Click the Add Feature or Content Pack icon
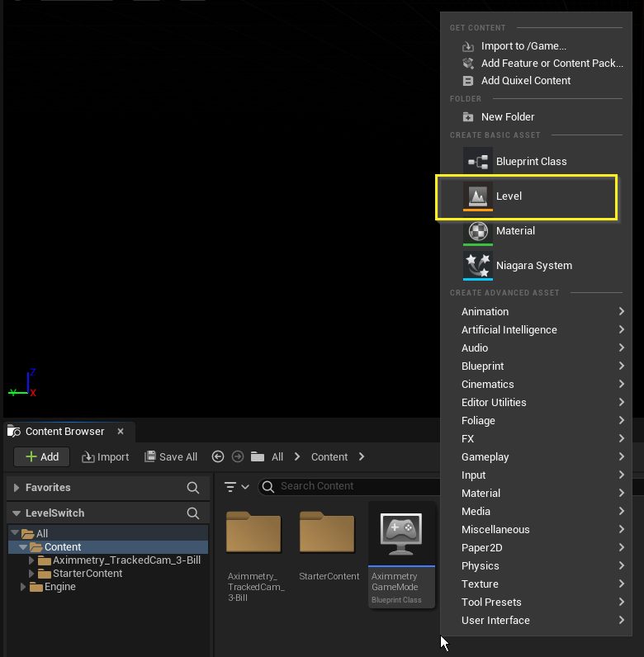 click(468, 64)
